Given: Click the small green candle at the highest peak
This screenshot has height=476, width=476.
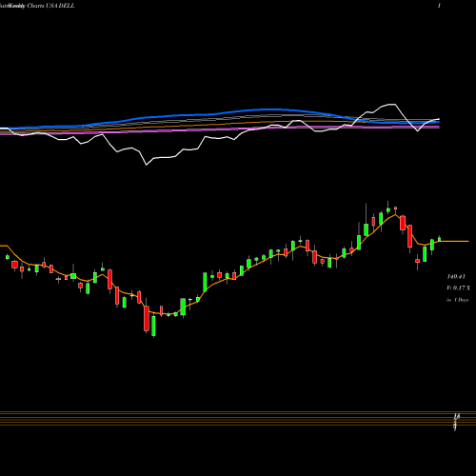Looking at the screenshot, I should tap(388, 209).
